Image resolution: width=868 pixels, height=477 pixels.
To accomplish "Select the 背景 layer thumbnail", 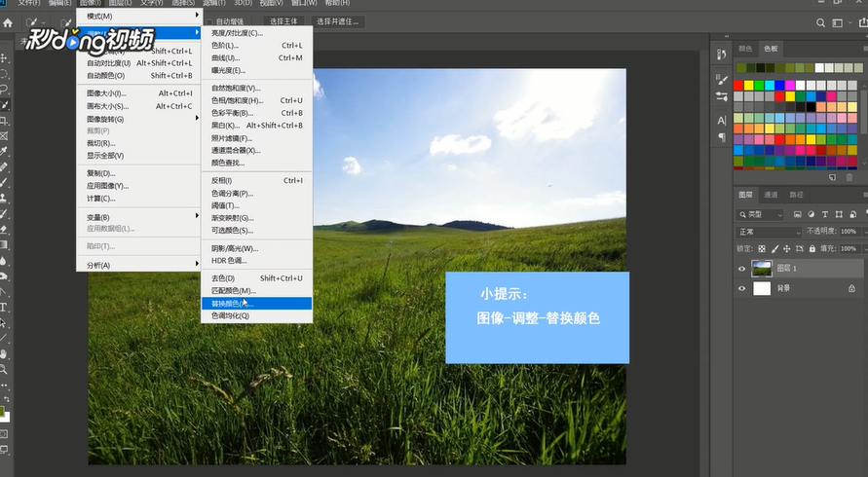I will coord(762,288).
